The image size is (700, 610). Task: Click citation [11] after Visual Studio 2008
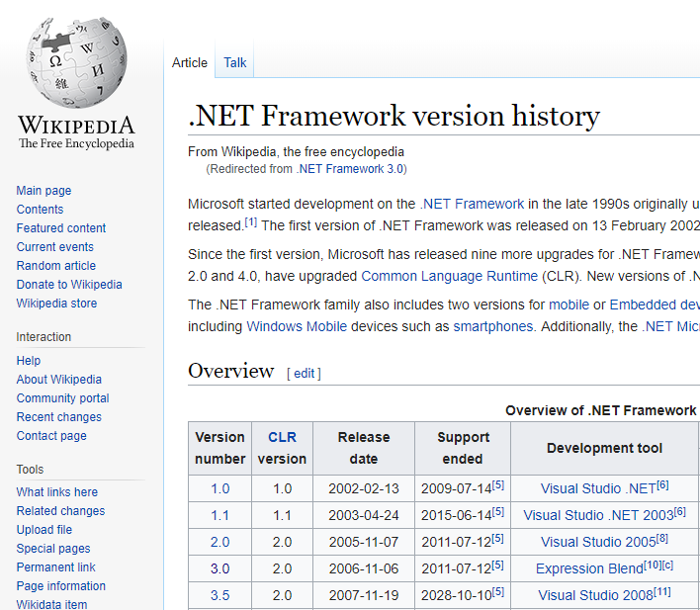[662, 592]
